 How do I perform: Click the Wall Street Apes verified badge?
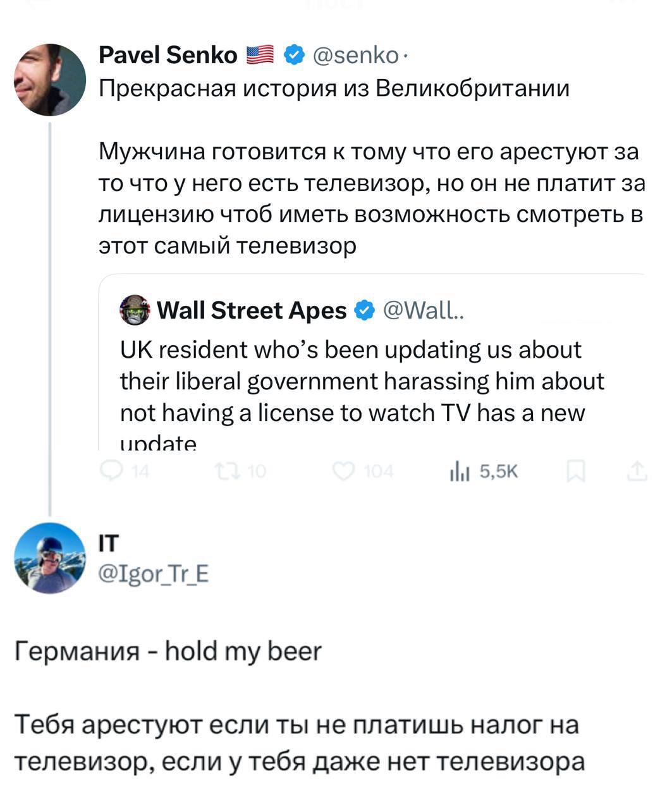pos(363,310)
